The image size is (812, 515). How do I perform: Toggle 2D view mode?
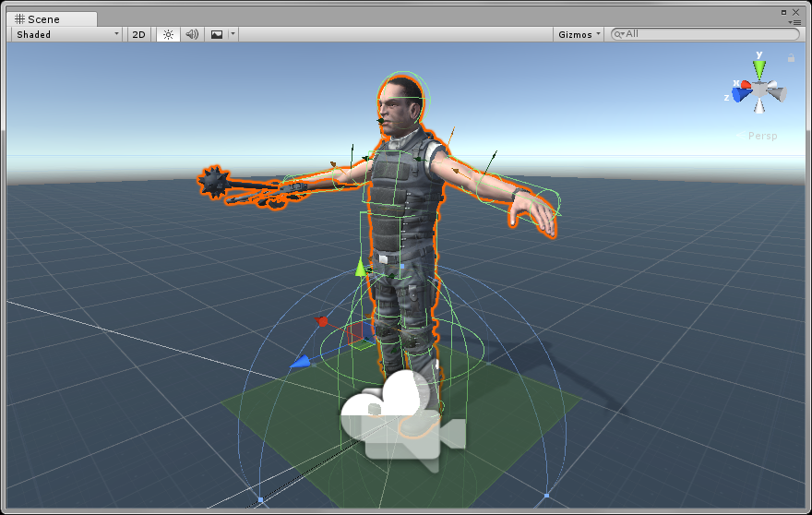coord(138,35)
